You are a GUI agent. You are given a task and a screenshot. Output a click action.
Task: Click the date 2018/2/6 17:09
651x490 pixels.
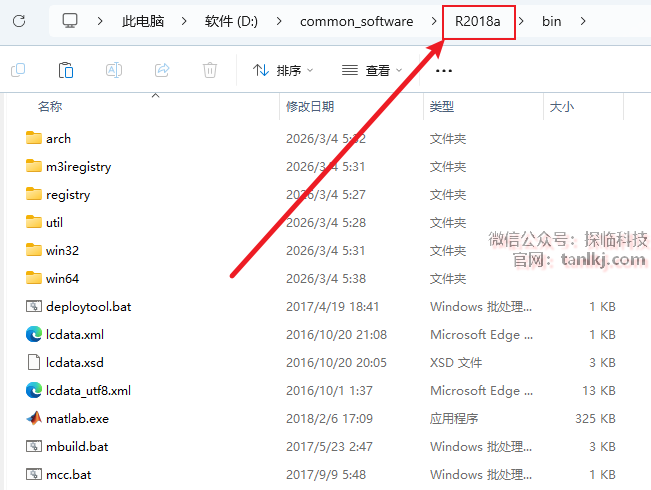329,419
